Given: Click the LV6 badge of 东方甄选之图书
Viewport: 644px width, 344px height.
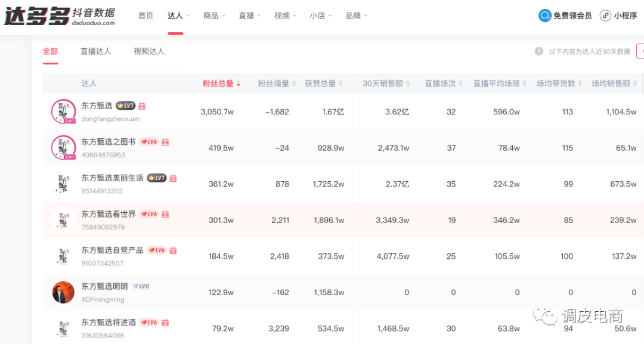Looking at the screenshot, I should point(148,142).
